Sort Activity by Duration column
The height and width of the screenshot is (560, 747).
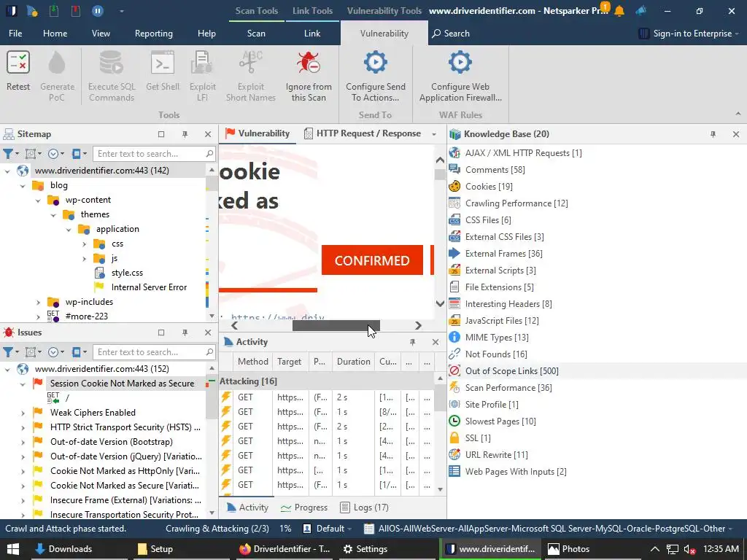click(x=354, y=362)
